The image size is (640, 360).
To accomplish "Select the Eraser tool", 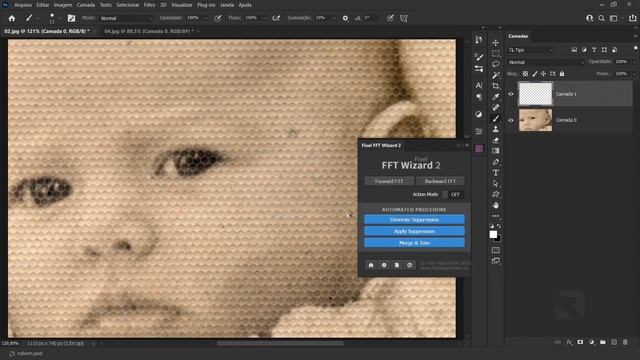I will coord(496,140).
